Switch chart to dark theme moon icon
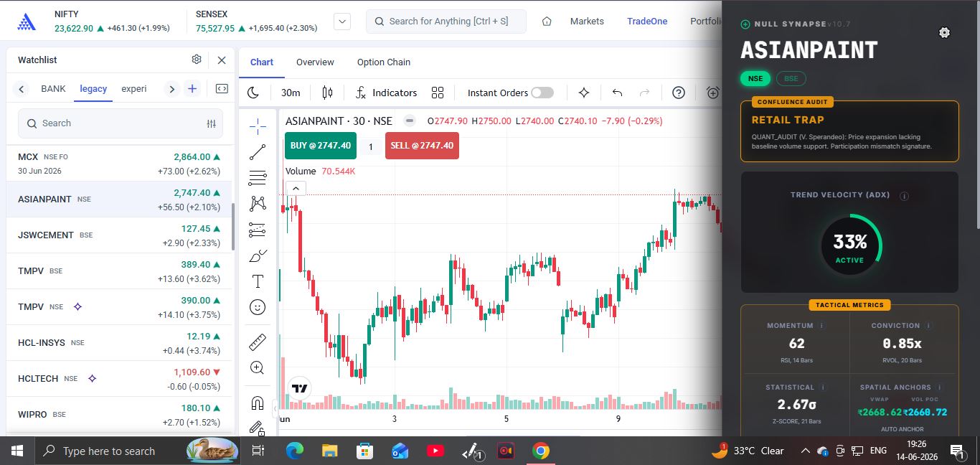 (253, 93)
